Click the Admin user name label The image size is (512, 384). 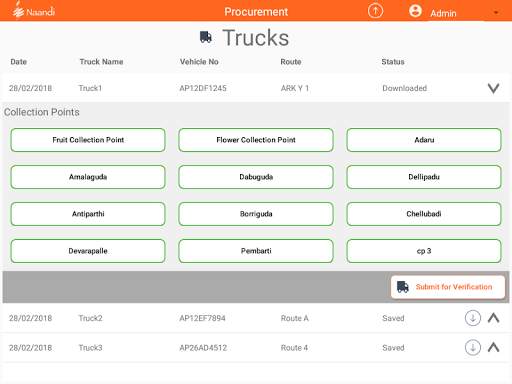pos(443,13)
